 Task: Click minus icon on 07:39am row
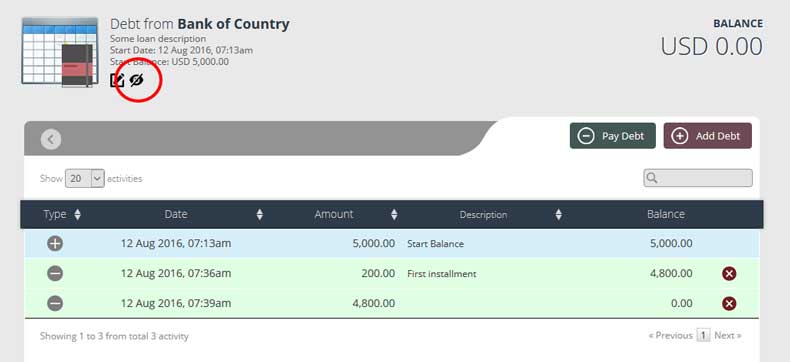click(x=55, y=303)
